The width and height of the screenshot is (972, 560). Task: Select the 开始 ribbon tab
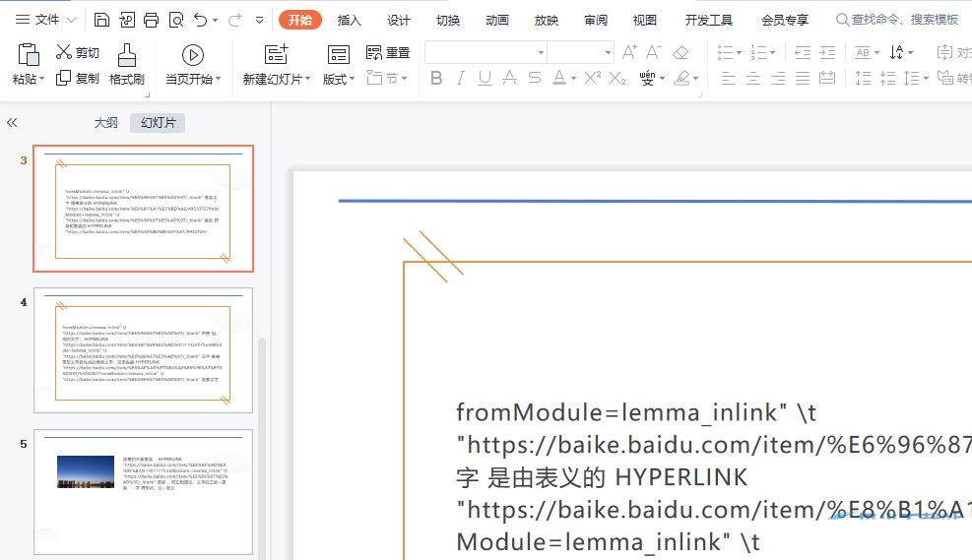(300, 20)
